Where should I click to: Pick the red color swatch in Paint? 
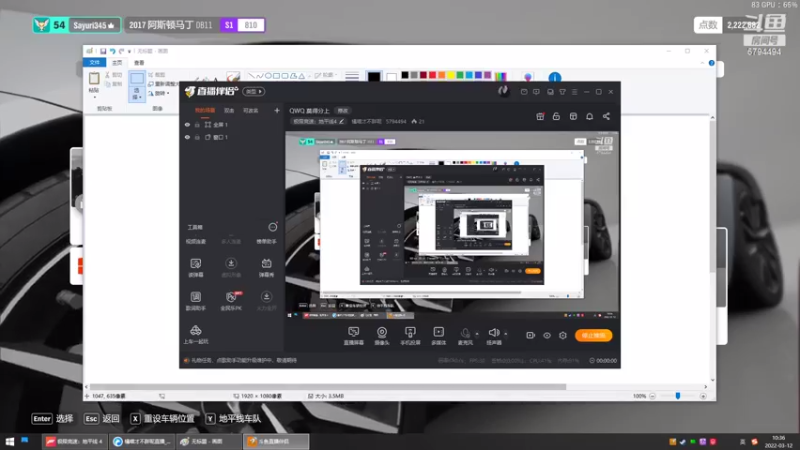coord(433,75)
